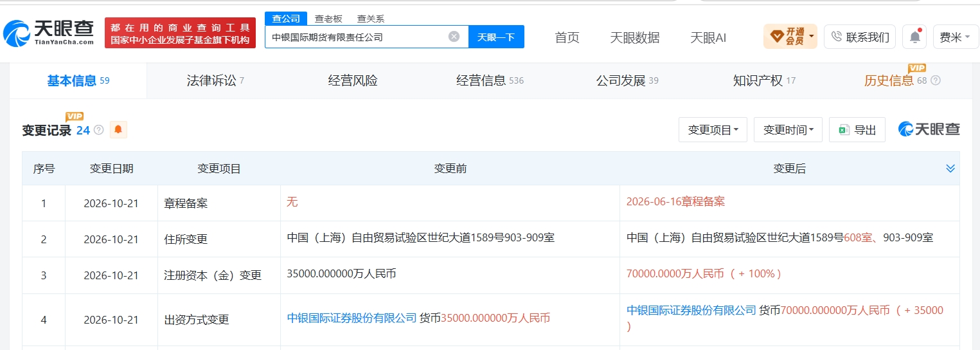This screenshot has height=350, width=980.
Task: Click the help icon next to 历史信息 68
Action: [936, 81]
